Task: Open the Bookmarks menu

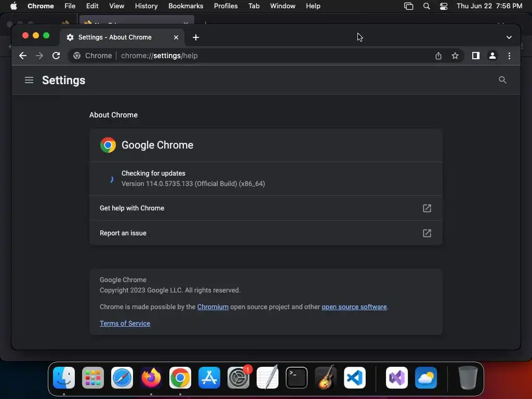Action: click(185, 6)
